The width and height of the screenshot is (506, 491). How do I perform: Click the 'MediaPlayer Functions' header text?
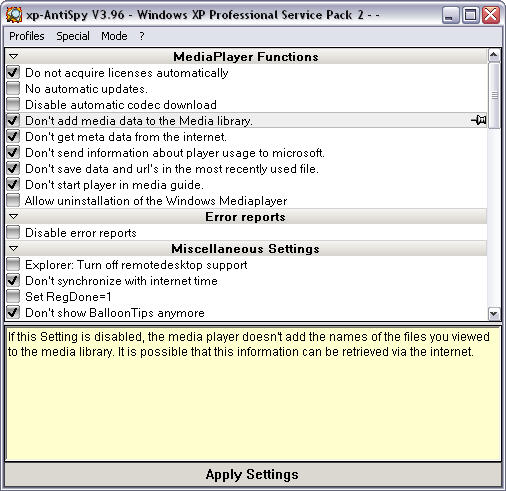(246, 57)
